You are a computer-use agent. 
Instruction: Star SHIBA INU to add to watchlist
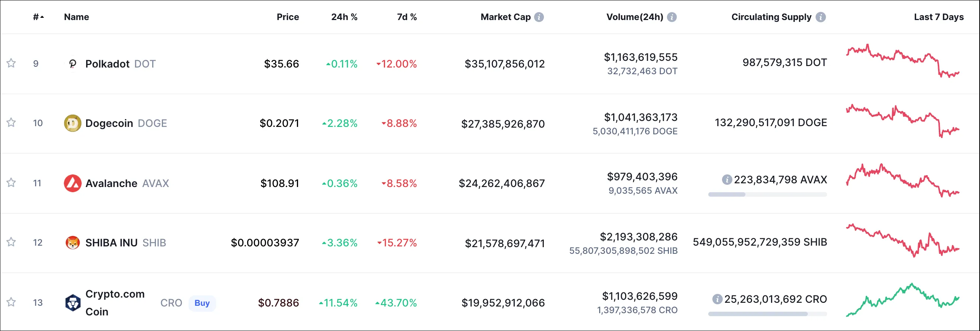(11, 242)
